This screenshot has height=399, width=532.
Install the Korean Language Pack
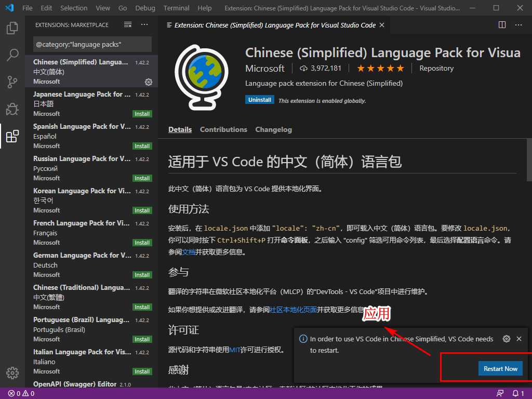142,211
